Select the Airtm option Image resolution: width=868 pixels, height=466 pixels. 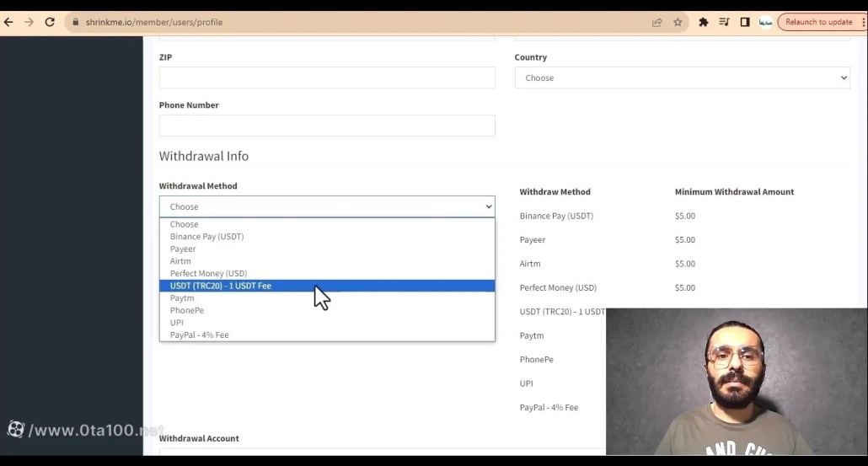[180, 261]
